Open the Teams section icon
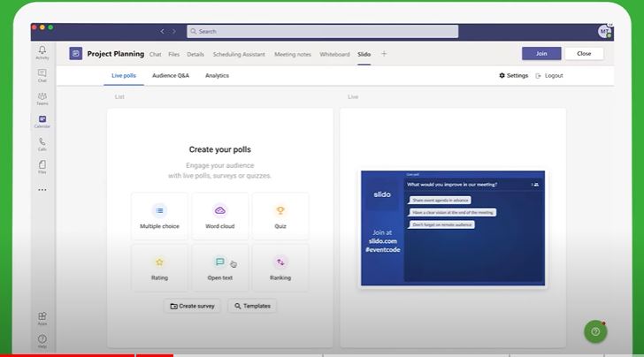This screenshot has width=644, height=357. click(42, 98)
